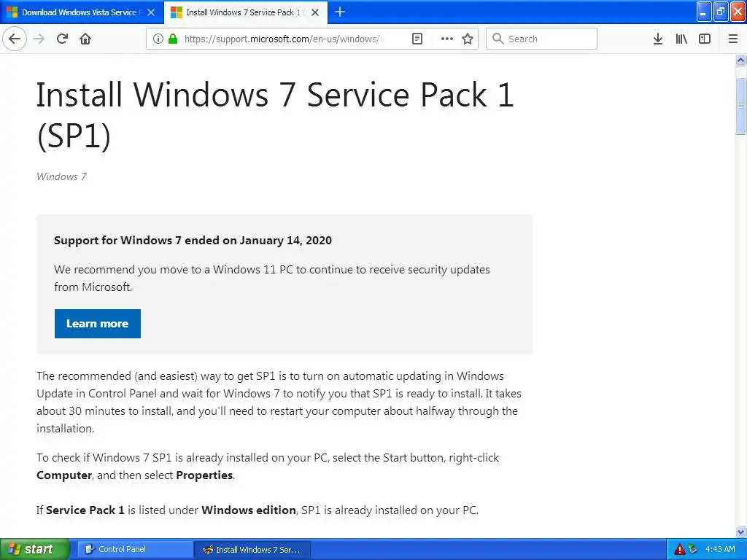Show site information icon in address bar
This screenshot has width=747, height=560.
coord(158,39)
